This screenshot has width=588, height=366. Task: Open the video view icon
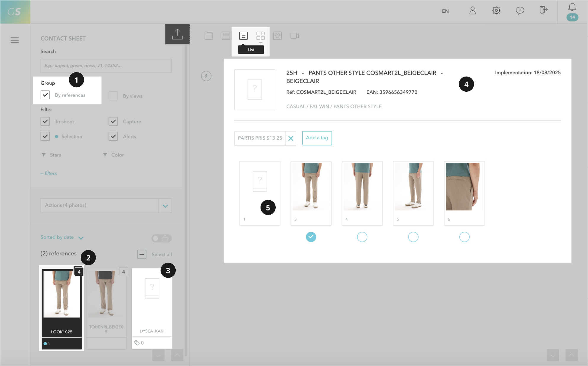(x=294, y=36)
